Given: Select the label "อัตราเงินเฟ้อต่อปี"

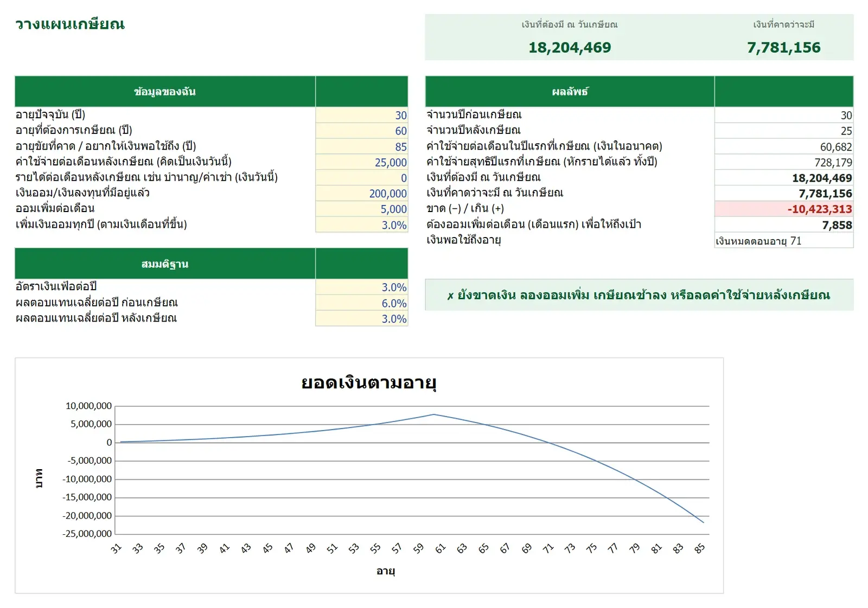Looking at the screenshot, I should click(x=56, y=286).
